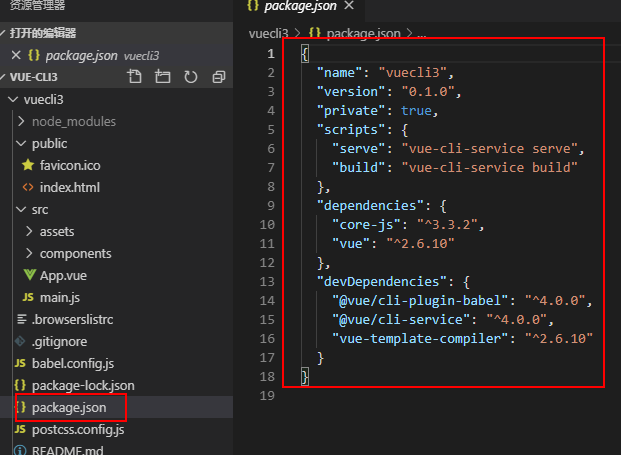Click the "^3.3.2" version string
This screenshot has width=621, height=455.
pos(447,225)
